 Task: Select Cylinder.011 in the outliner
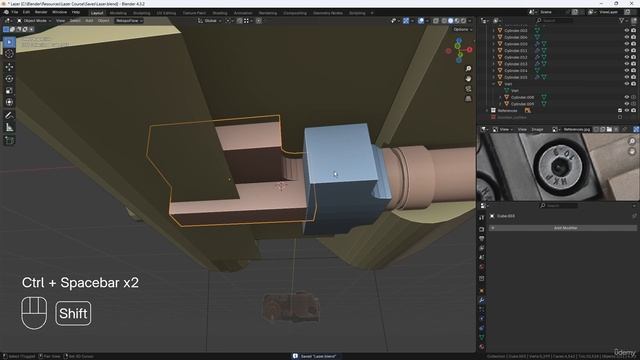pos(516,51)
